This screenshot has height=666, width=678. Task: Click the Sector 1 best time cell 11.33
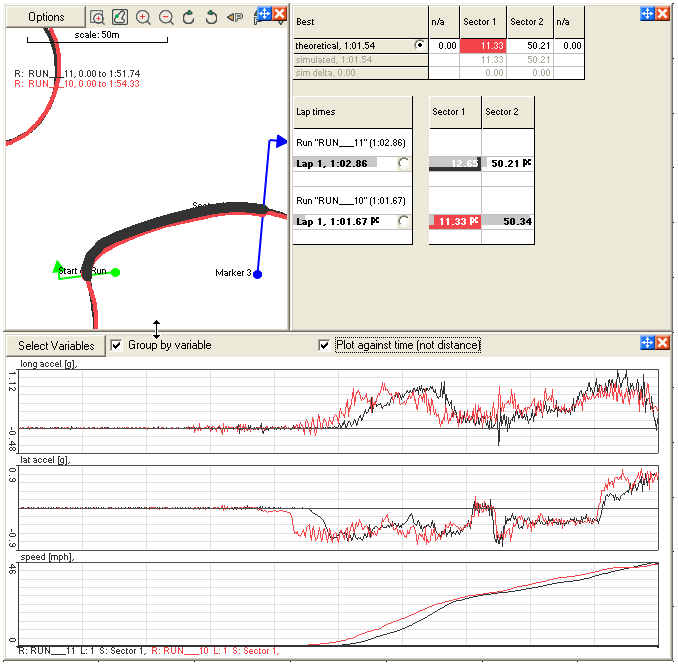[482, 46]
